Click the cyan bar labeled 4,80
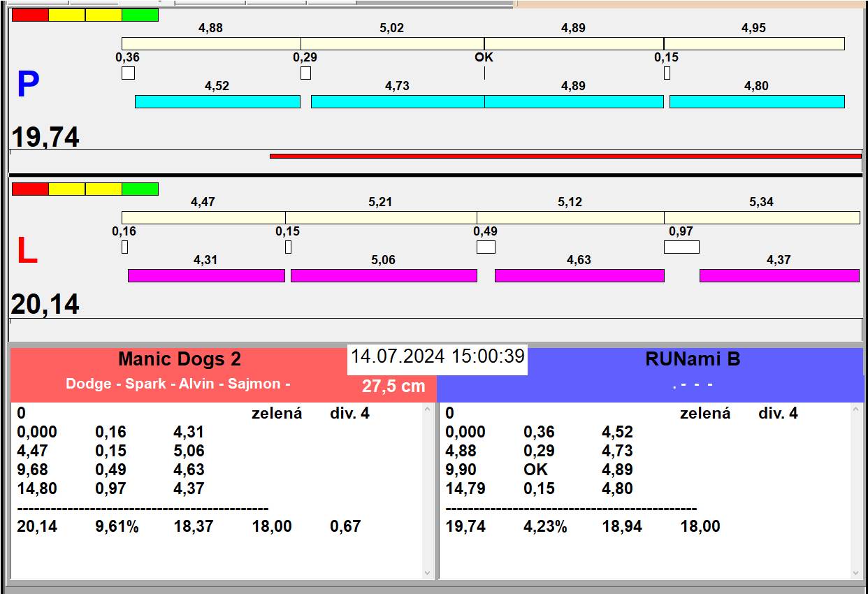The height and width of the screenshot is (594, 868). click(757, 102)
